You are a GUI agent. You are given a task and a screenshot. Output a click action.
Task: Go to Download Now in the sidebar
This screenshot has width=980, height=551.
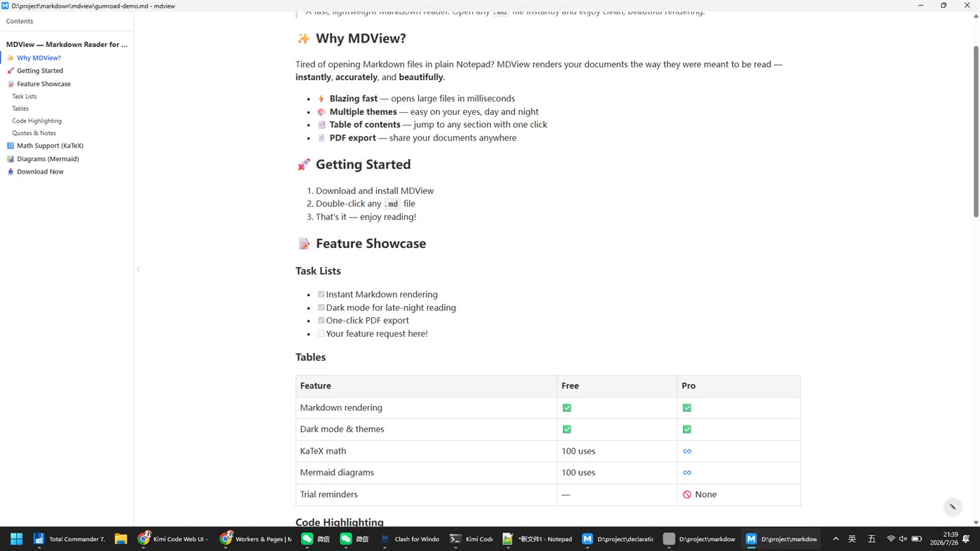(x=40, y=172)
